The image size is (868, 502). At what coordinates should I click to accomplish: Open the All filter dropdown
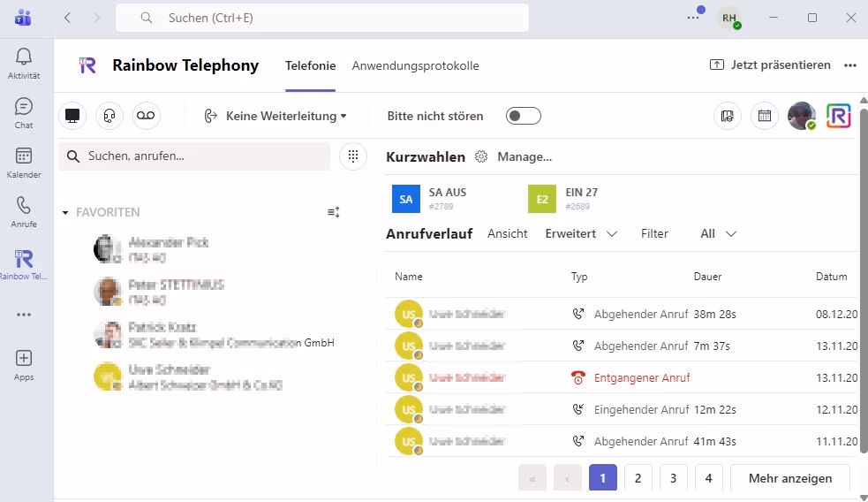[718, 234]
